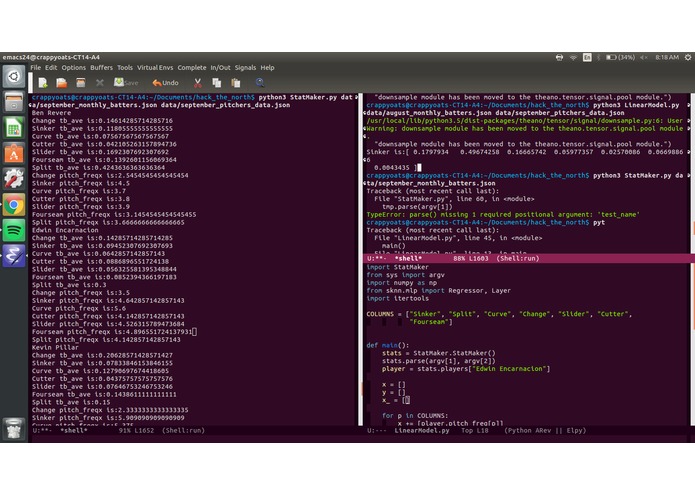Open the battery (34%) indicator menu
The width and height of the screenshot is (695, 494).
(x=621, y=57)
